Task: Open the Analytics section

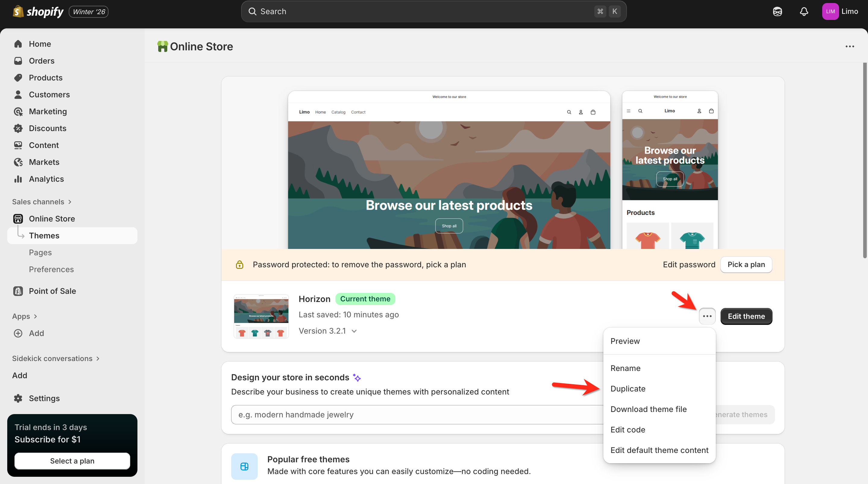Action: point(46,179)
